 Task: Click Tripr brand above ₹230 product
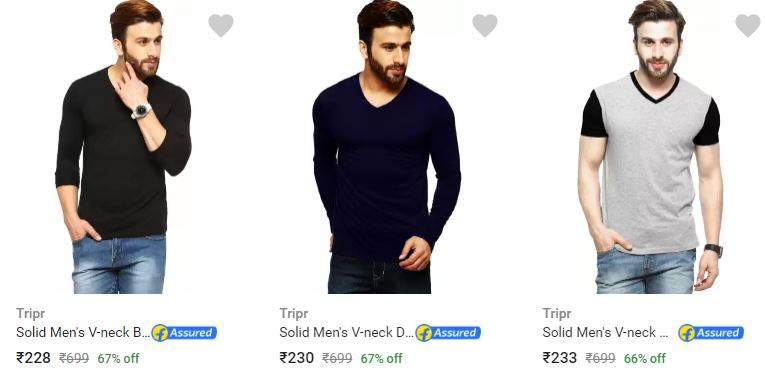294,314
